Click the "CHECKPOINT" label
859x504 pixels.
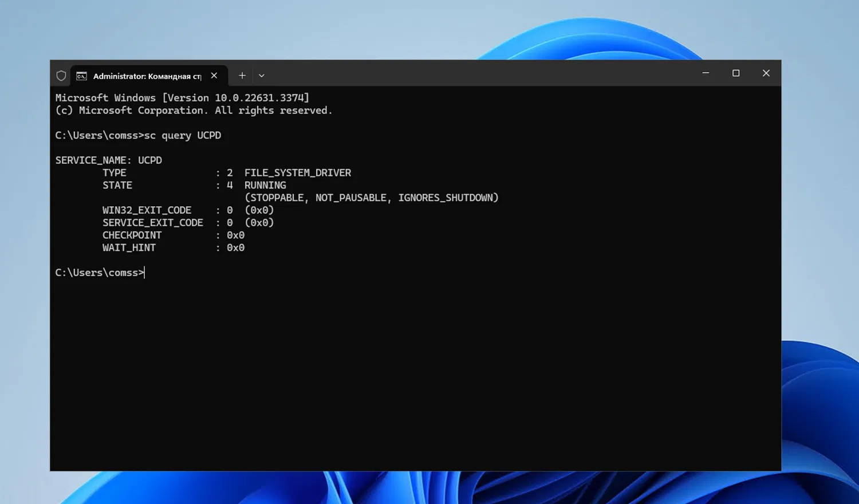[132, 235]
